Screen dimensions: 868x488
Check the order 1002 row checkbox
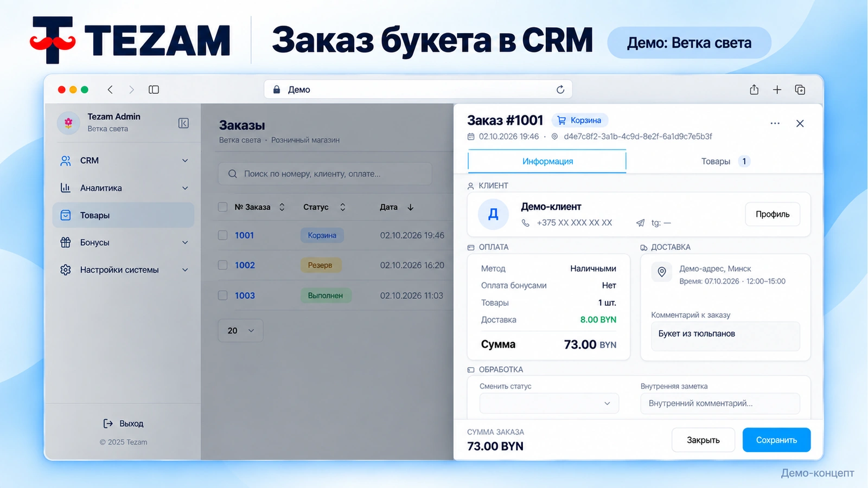(222, 265)
